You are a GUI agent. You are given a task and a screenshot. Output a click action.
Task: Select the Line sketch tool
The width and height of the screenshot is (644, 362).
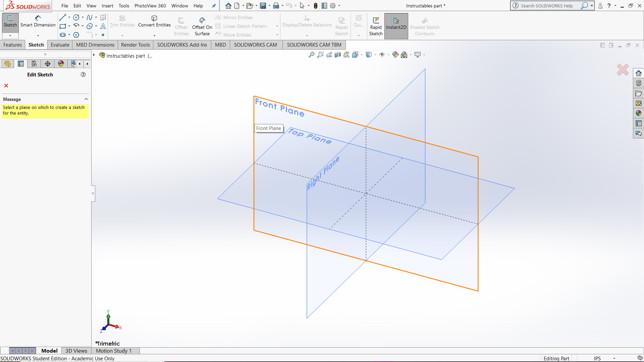(x=62, y=17)
